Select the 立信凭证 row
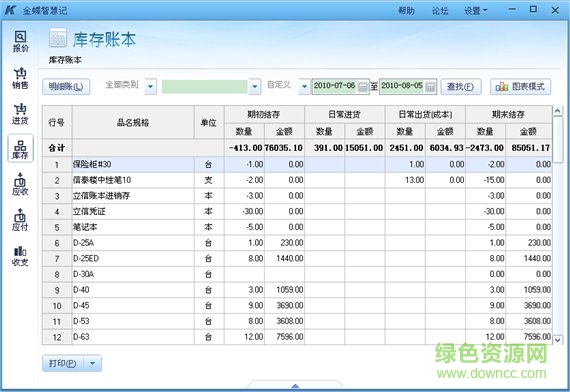 click(297, 211)
